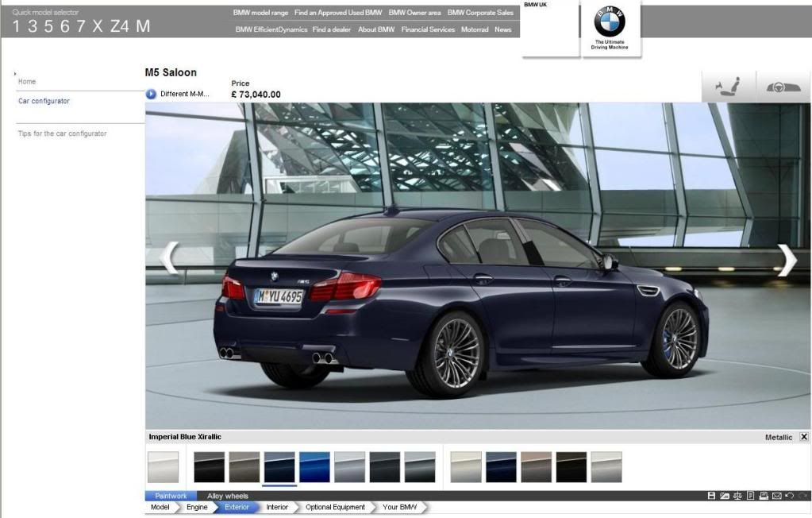Choose the bright blue paint swatch
This screenshot has height=518, width=812.
pyautogui.click(x=314, y=466)
